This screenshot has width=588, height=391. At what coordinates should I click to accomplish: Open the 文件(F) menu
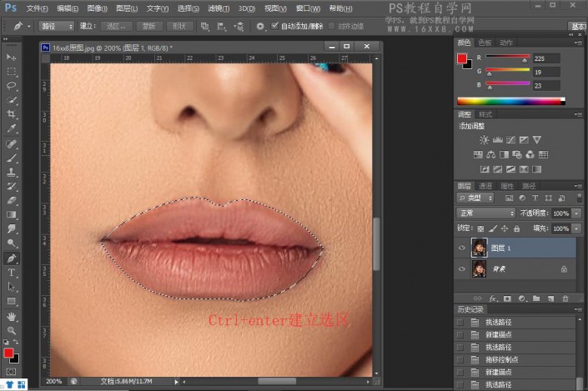click(37, 8)
